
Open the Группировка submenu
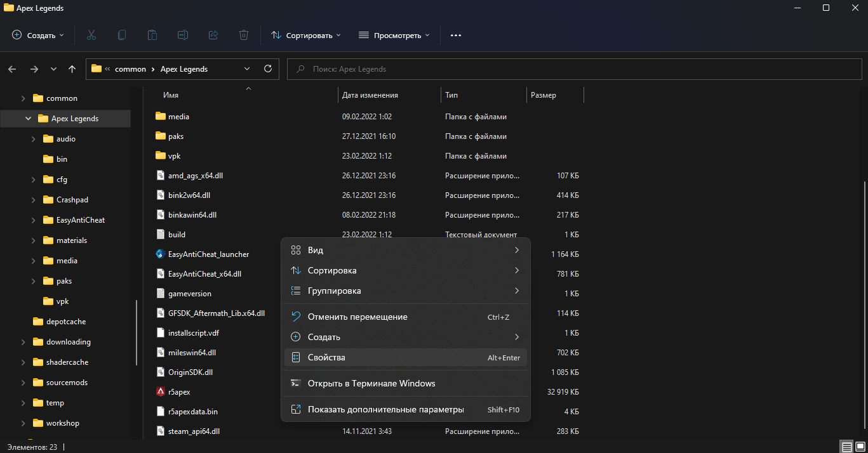click(406, 291)
